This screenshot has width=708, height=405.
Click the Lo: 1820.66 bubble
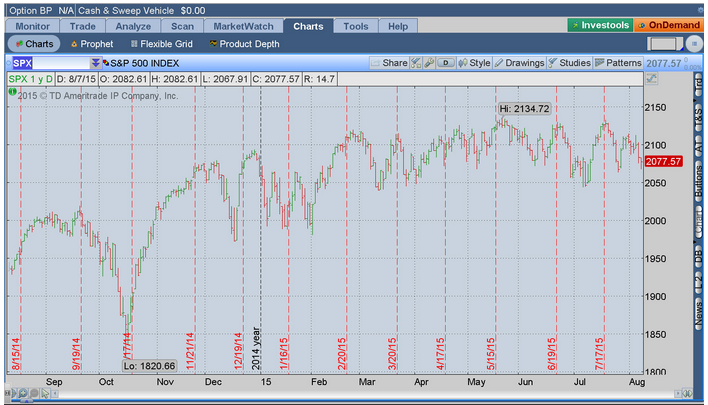149,366
